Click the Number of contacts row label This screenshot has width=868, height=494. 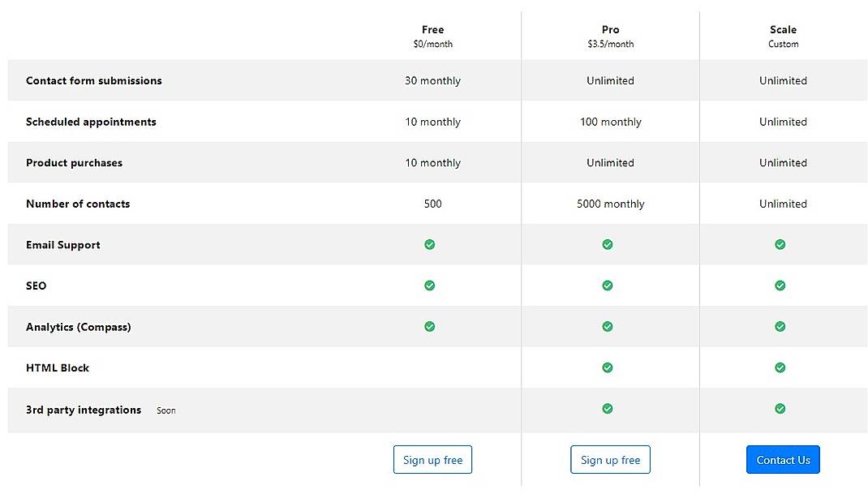[x=78, y=204]
